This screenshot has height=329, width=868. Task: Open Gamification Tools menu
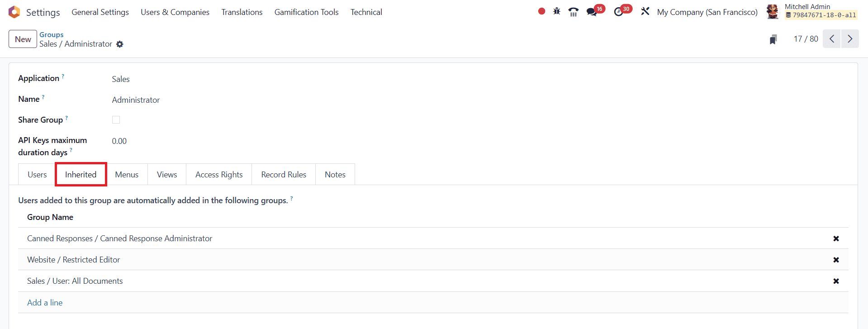click(307, 12)
